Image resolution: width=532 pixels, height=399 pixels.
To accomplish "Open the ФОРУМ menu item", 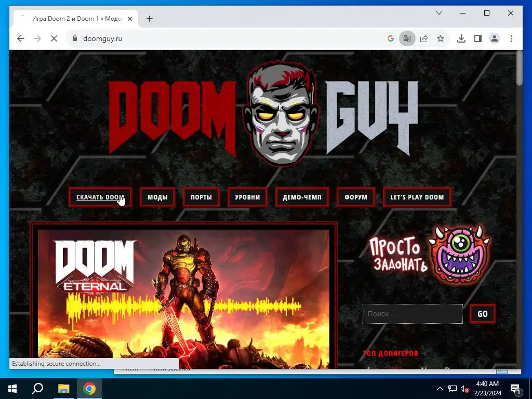I will point(356,197).
